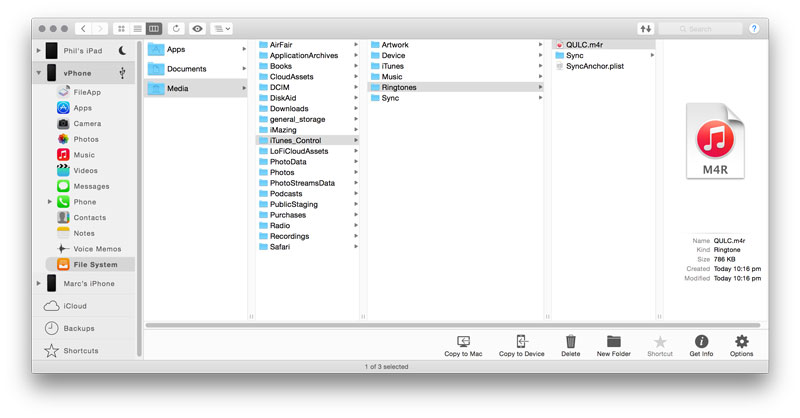Click Copy to Mac
Image resolution: width=800 pixels, height=418 pixels.
point(463,346)
